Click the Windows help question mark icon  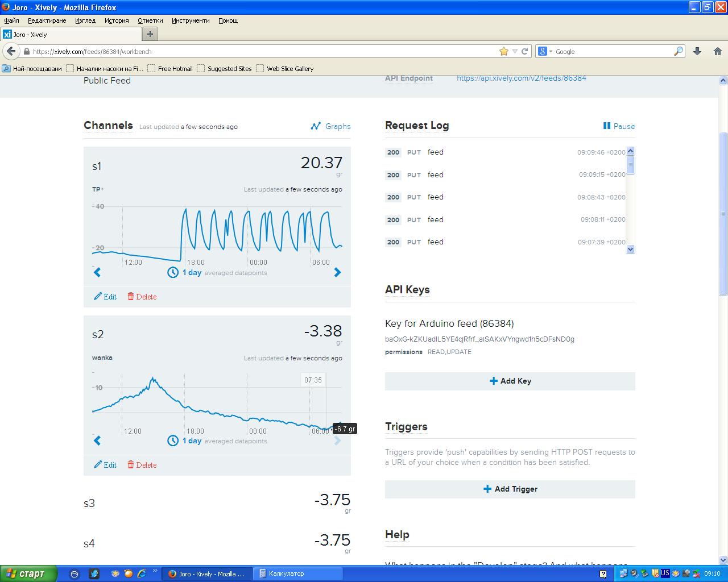tap(603, 574)
